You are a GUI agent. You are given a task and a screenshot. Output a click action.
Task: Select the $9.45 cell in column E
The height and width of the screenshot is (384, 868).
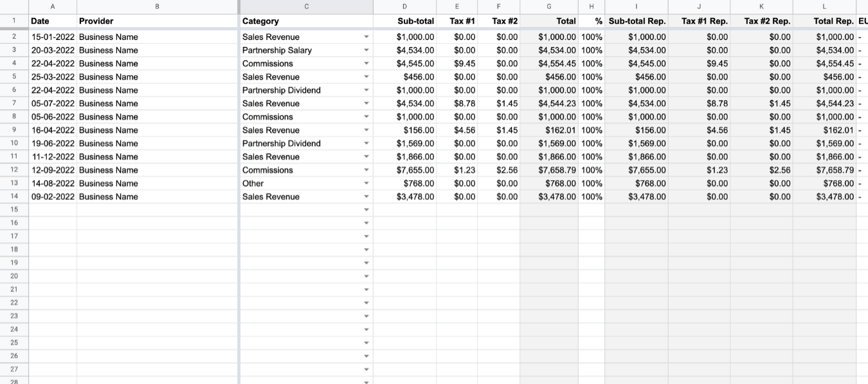pyautogui.click(x=464, y=64)
